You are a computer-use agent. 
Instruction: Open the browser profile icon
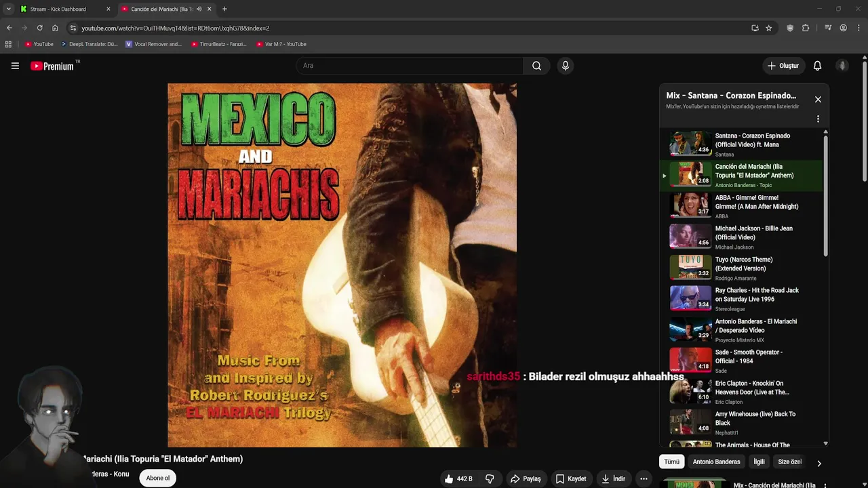(x=843, y=28)
